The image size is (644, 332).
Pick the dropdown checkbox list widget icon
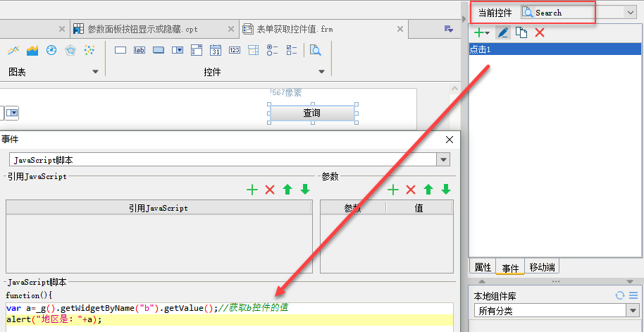coord(197,50)
